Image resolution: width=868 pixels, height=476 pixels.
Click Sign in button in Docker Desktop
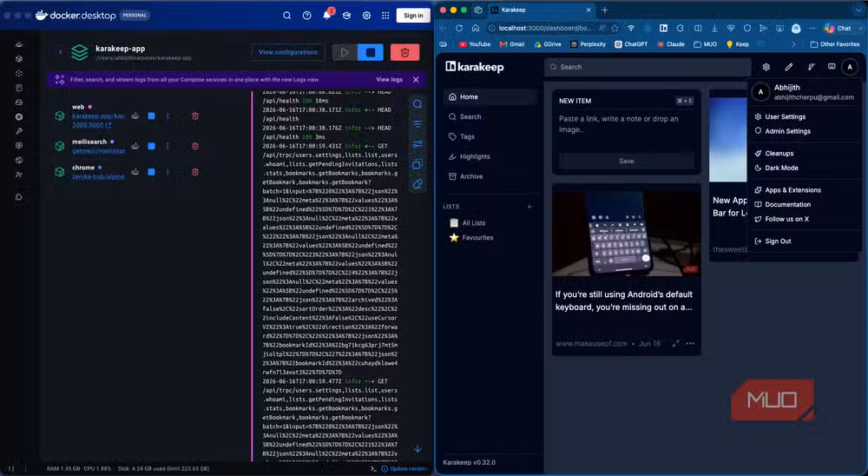(x=413, y=16)
